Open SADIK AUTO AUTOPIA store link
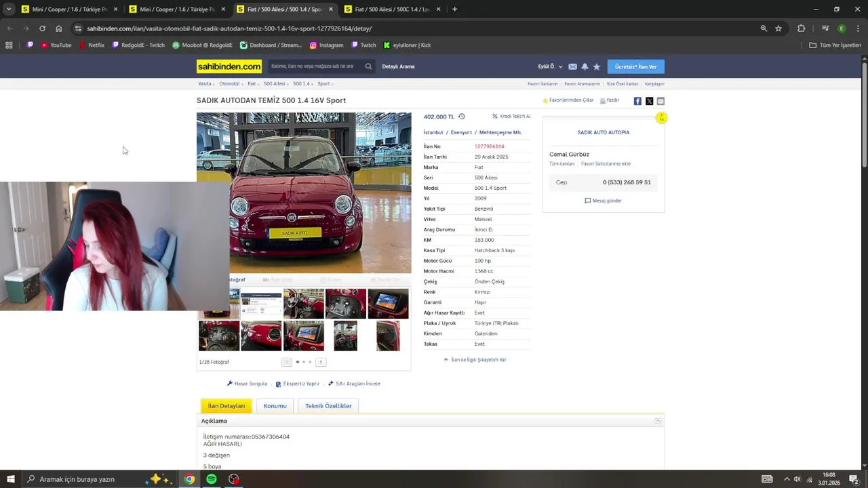The width and height of the screenshot is (868, 488). (x=604, y=132)
